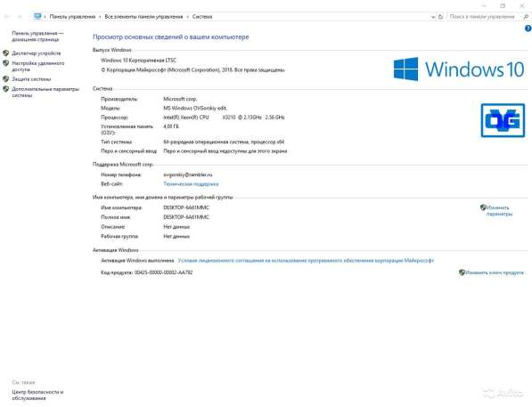
Task: Select system type '64-разрядная операционная система' text
Action: click(x=206, y=142)
